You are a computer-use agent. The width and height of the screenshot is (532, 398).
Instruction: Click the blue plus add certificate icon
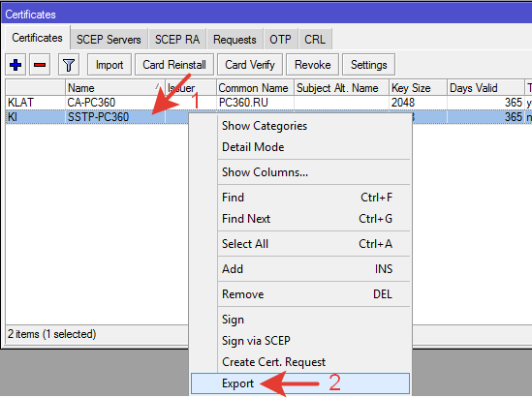click(16, 65)
